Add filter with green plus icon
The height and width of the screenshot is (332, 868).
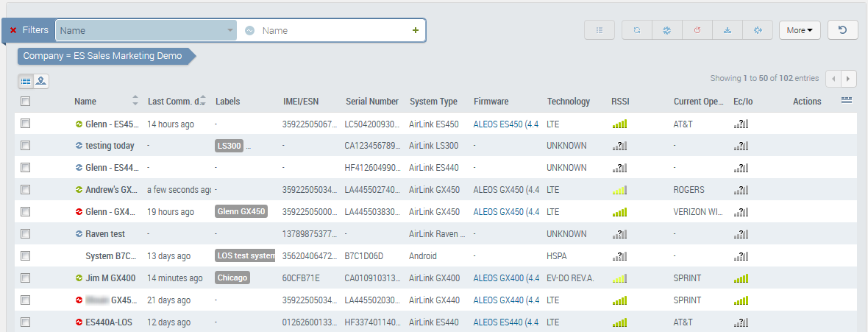click(x=416, y=30)
